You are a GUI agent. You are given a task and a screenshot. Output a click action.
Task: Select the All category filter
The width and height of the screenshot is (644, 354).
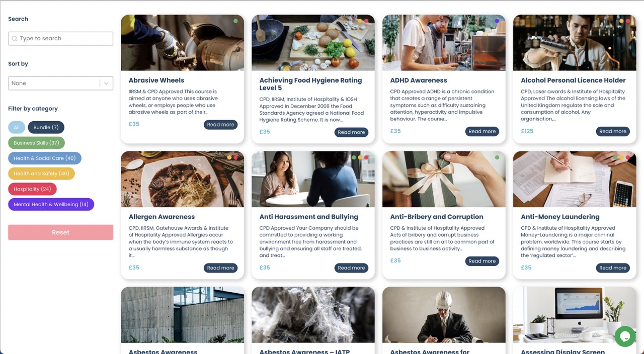(x=17, y=128)
